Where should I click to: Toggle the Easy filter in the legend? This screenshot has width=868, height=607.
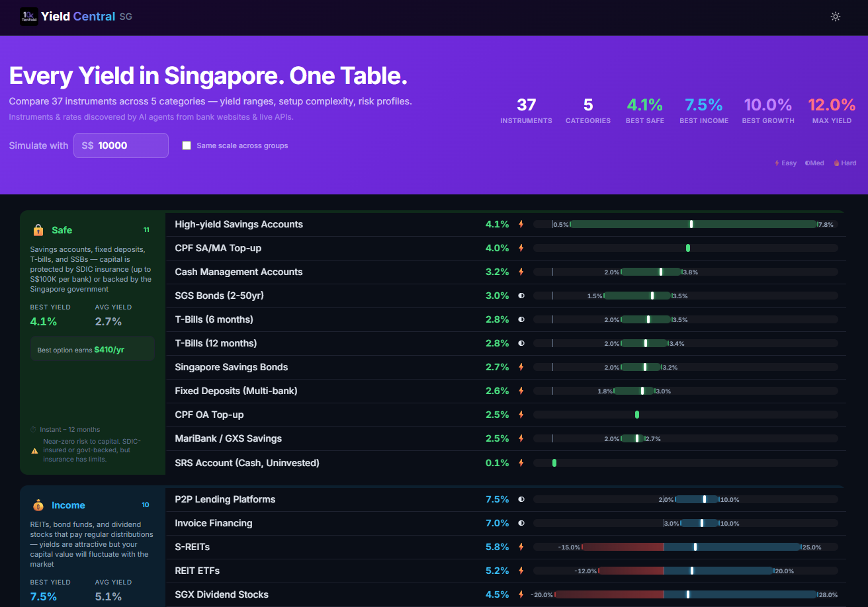pos(785,163)
